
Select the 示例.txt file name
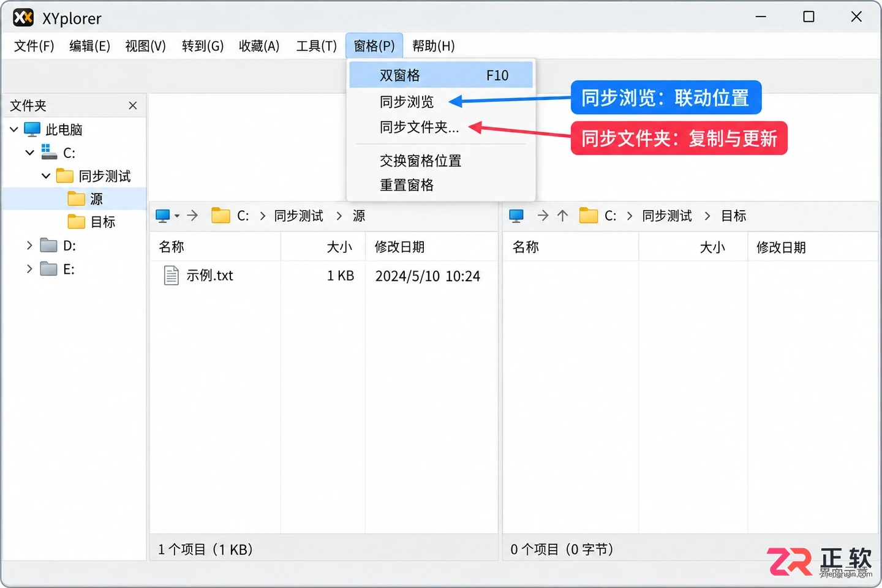pyautogui.click(x=209, y=276)
